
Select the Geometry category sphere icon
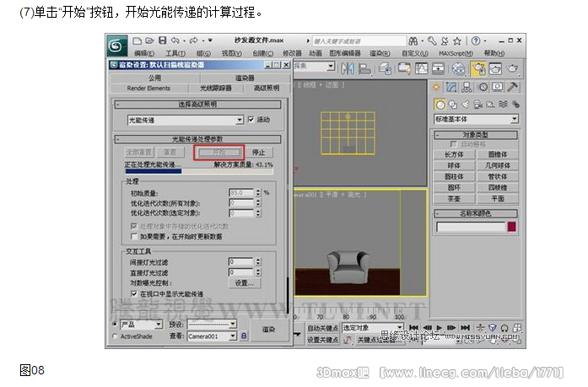coord(440,105)
